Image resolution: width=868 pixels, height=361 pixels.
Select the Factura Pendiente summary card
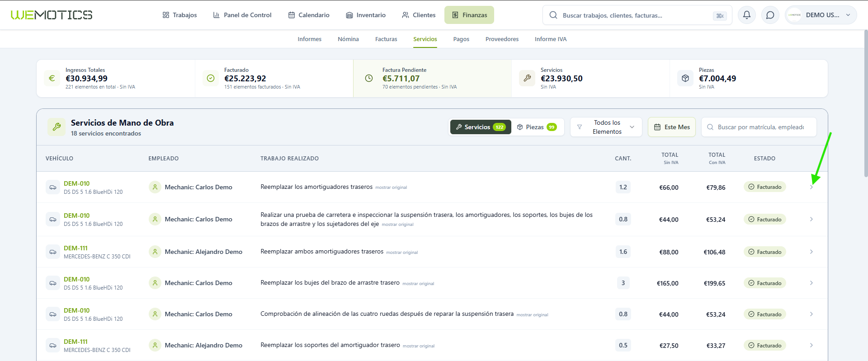point(432,78)
